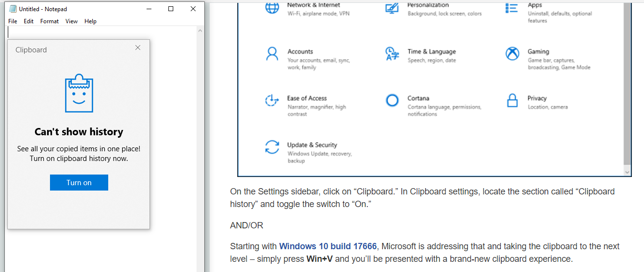
Task: Maximize the Notepad window
Action: point(171,9)
